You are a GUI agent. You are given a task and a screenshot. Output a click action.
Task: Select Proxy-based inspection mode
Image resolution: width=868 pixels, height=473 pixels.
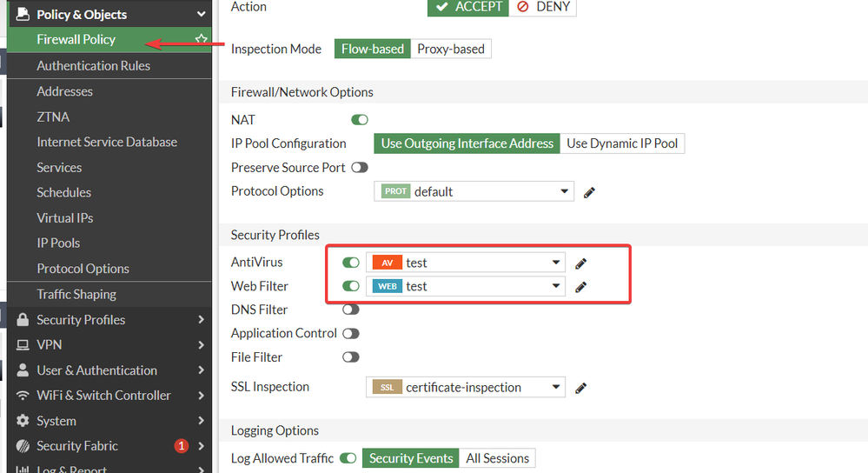pos(451,49)
